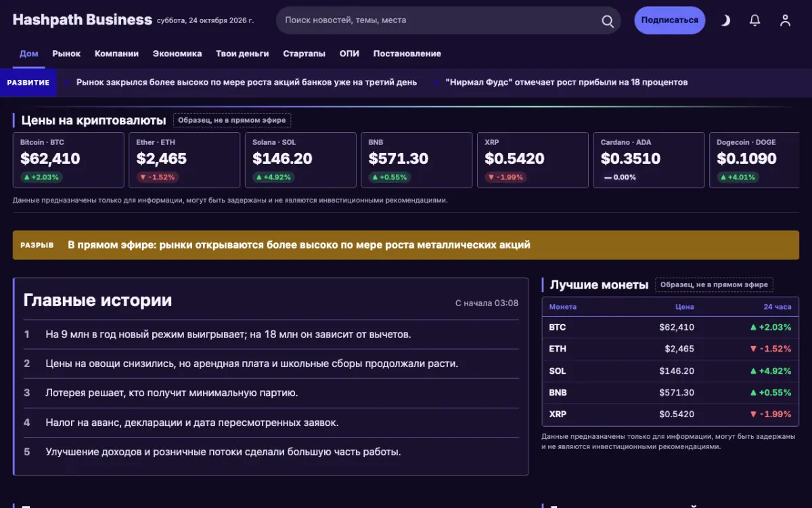Read story about vegetable prices falling
The image size is (812, 508).
pos(271,363)
